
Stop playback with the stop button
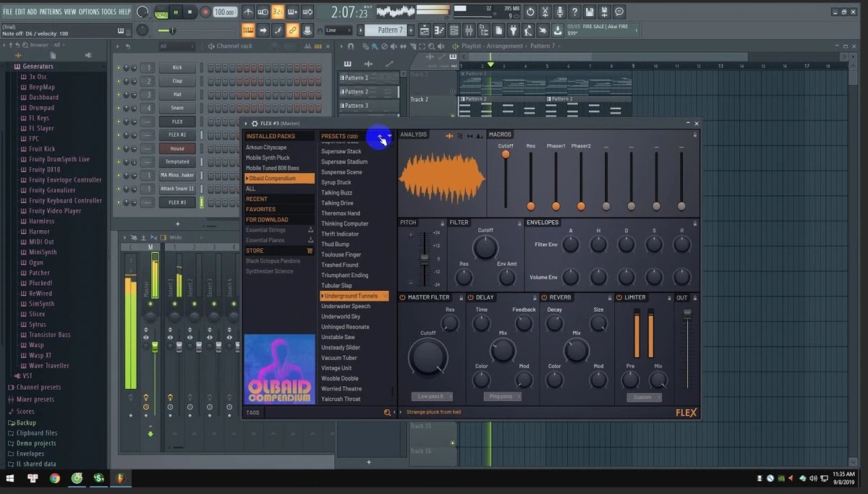(190, 12)
